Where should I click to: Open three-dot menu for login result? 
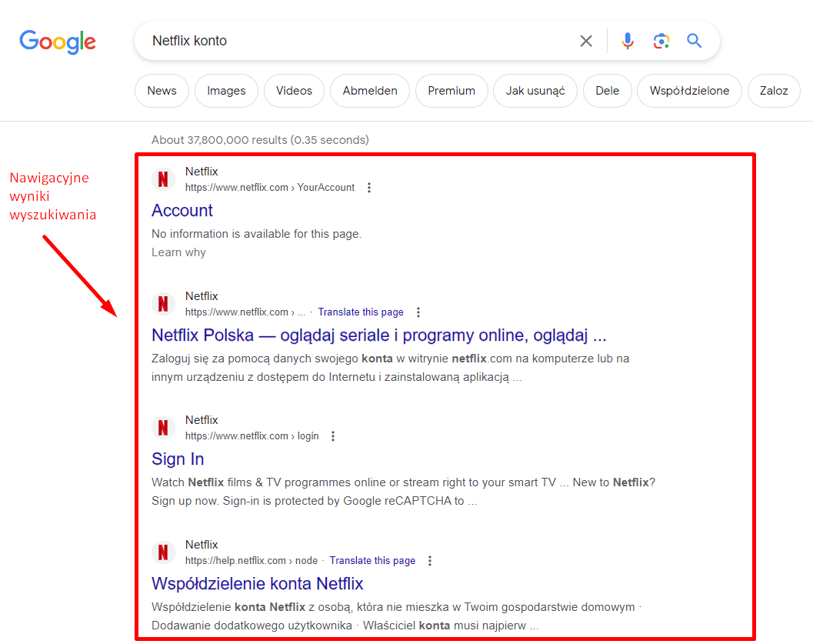pos(333,436)
